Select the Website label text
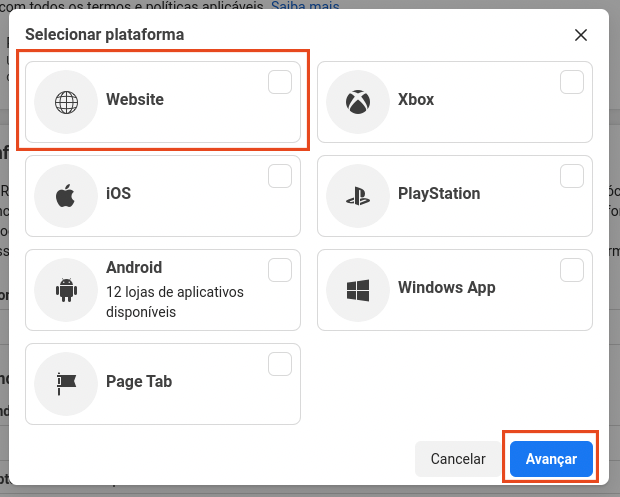The height and width of the screenshot is (497, 620). tap(135, 99)
